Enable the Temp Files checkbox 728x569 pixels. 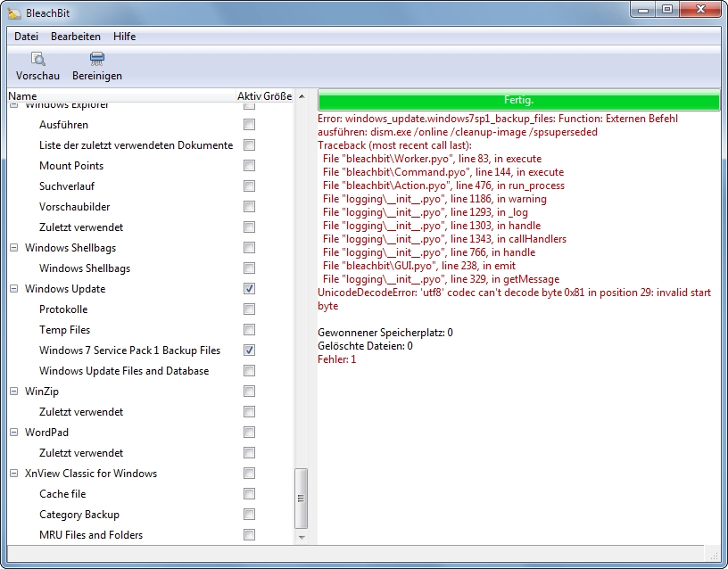249,329
